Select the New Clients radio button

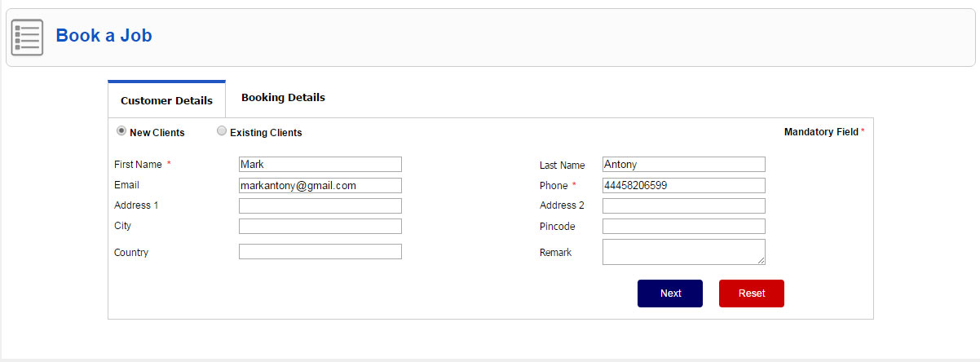click(x=121, y=130)
